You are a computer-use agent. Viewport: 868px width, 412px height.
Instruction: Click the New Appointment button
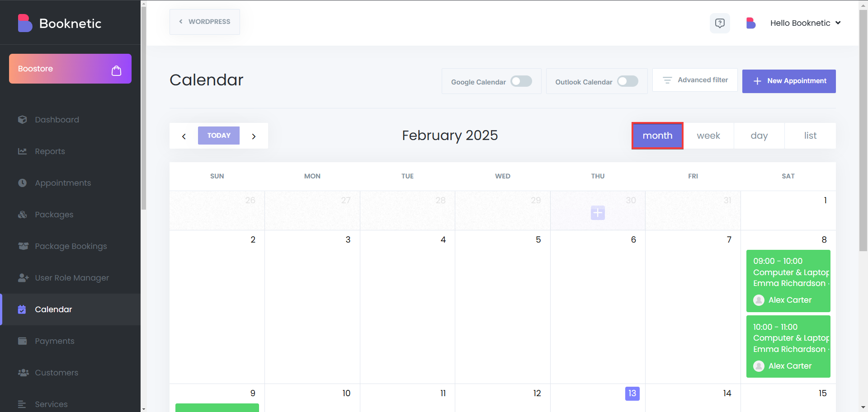click(x=789, y=81)
